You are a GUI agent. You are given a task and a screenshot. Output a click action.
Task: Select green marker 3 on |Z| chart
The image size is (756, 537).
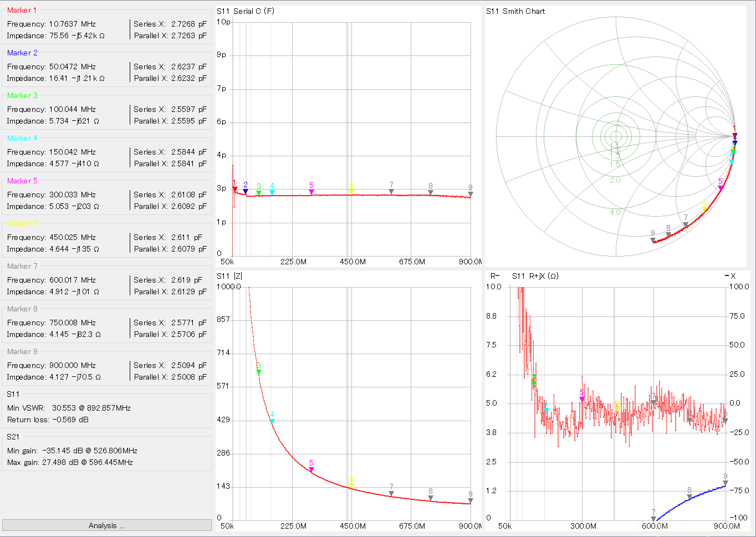259,372
